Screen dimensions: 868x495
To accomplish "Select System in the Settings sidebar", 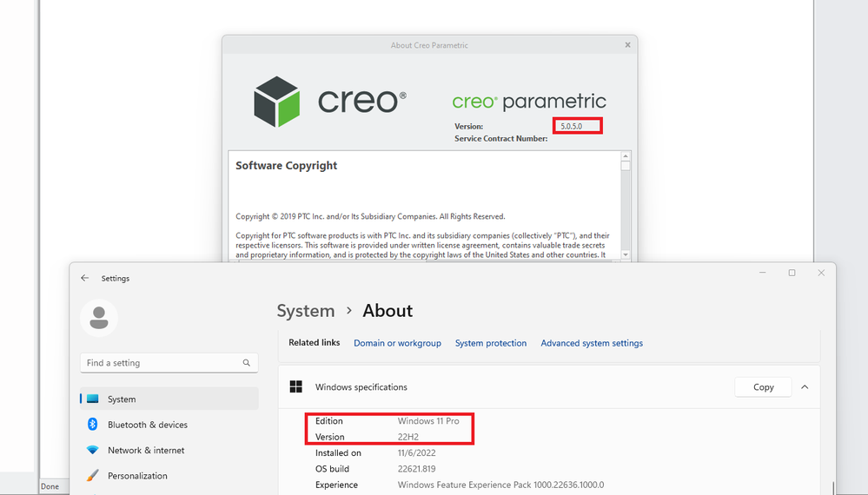I will pos(122,399).
